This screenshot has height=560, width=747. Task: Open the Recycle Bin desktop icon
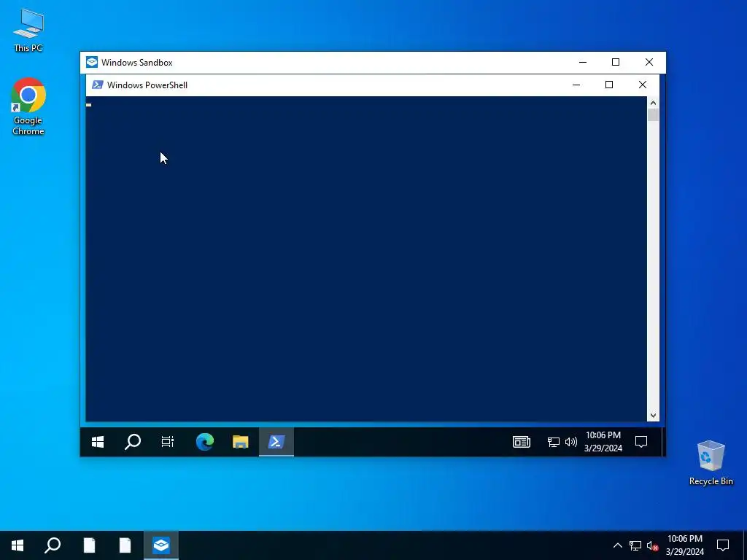[x=711, y=463]
